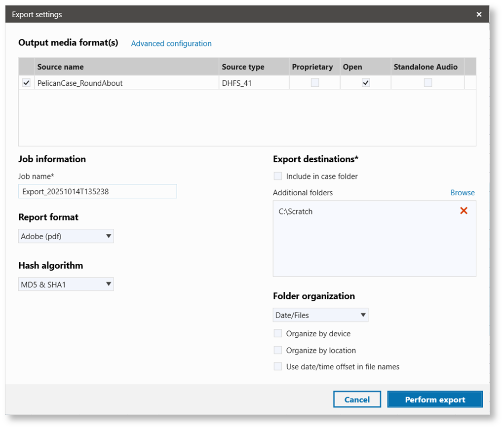Viewport: 504px width, 429px height.
Task: Check Use date/time offset in file names
Action: 277,366
